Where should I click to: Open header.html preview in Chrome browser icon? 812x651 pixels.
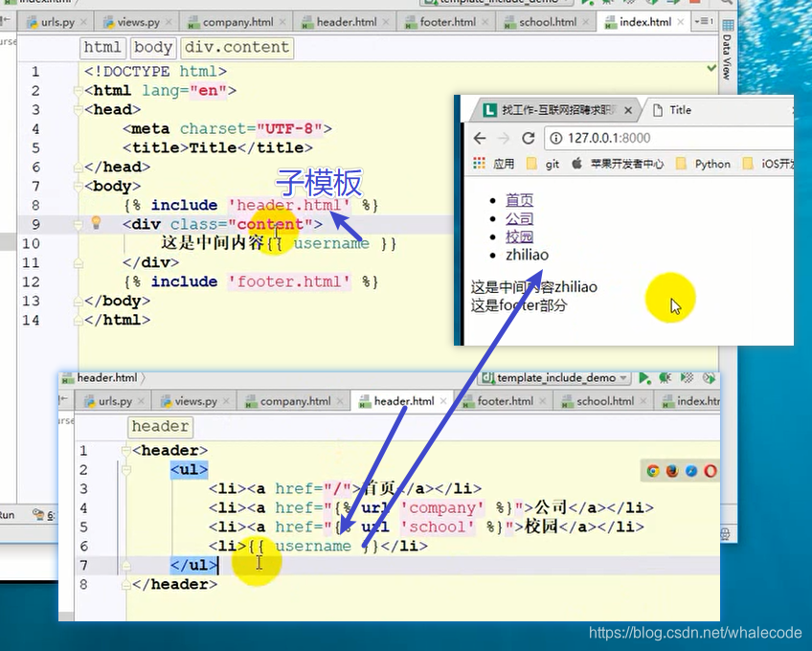point(653,471)
